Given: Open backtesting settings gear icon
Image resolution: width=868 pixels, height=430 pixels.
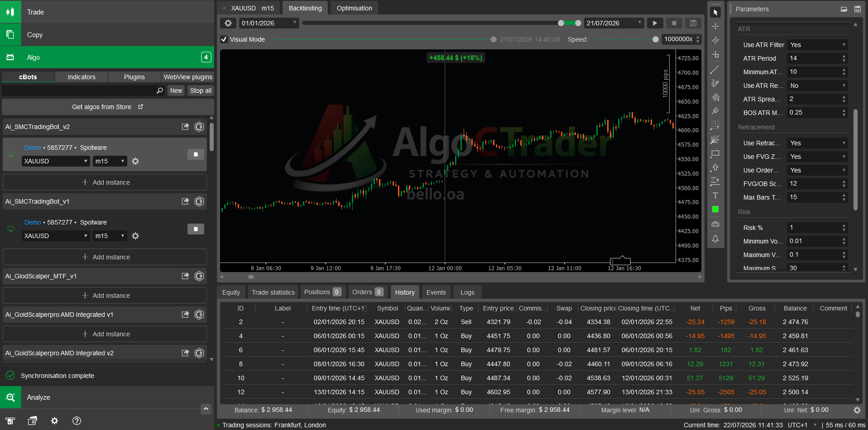Looking at the screenshot, I should tap(228, 23).
